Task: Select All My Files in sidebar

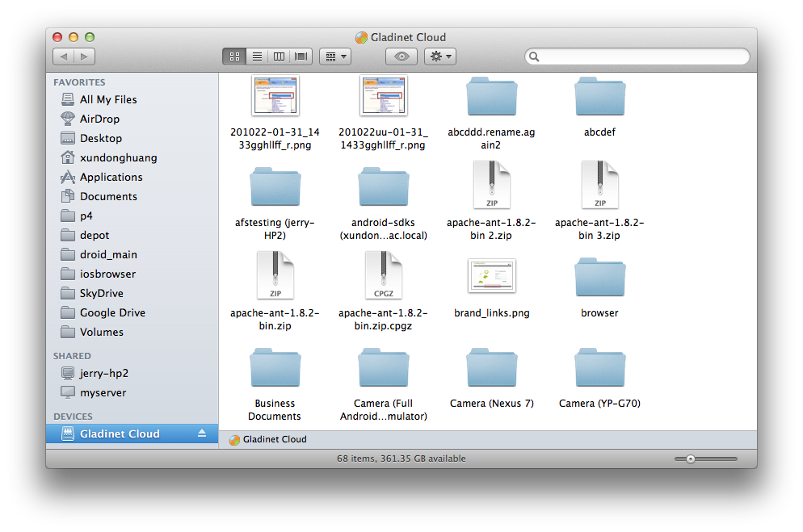Action: click(108, 99)
